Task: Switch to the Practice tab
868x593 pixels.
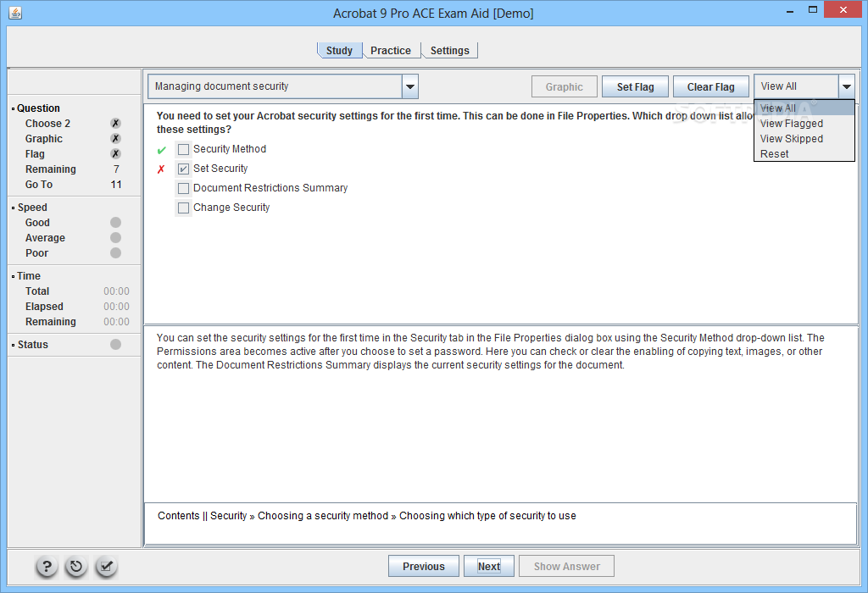Action: tap(391, 50)
